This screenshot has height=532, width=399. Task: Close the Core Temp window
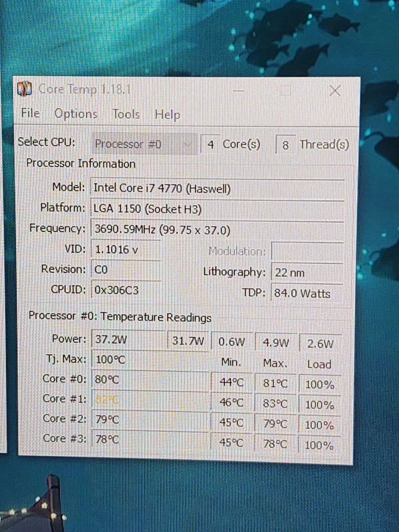335,90
